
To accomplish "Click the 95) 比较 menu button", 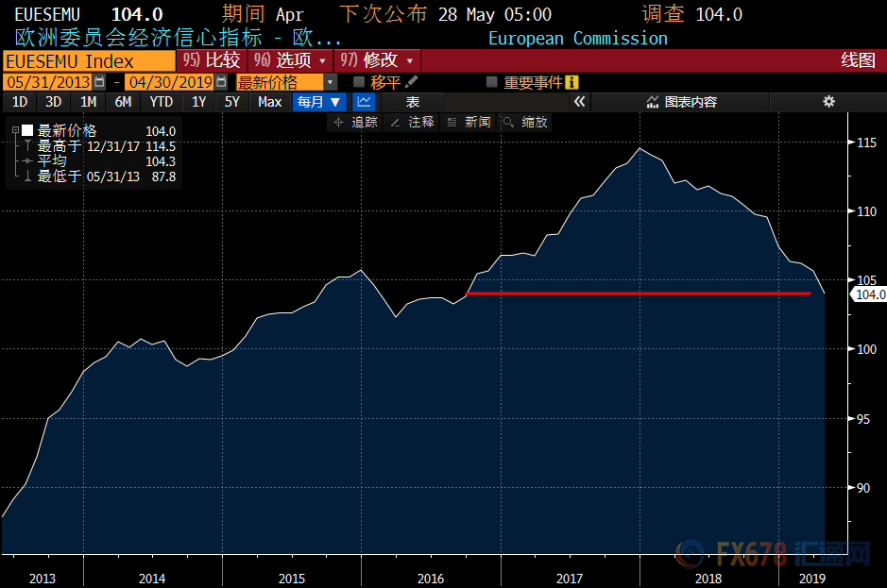I will pyautogui.click(x=212, y=59).
